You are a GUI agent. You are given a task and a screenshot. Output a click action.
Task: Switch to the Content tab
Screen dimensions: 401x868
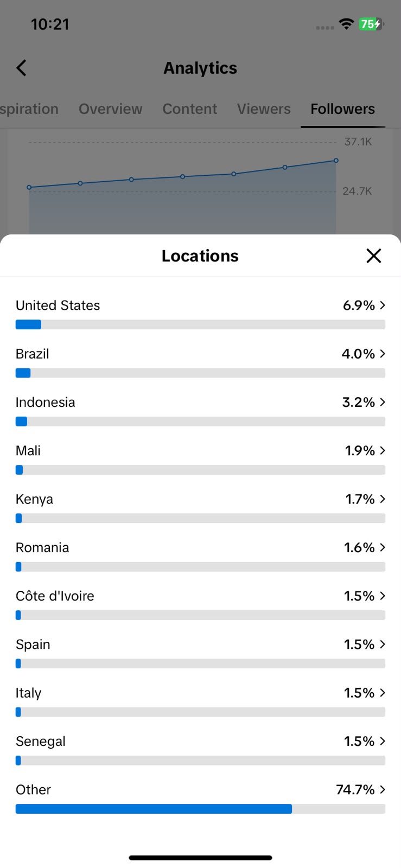(190, 109)
